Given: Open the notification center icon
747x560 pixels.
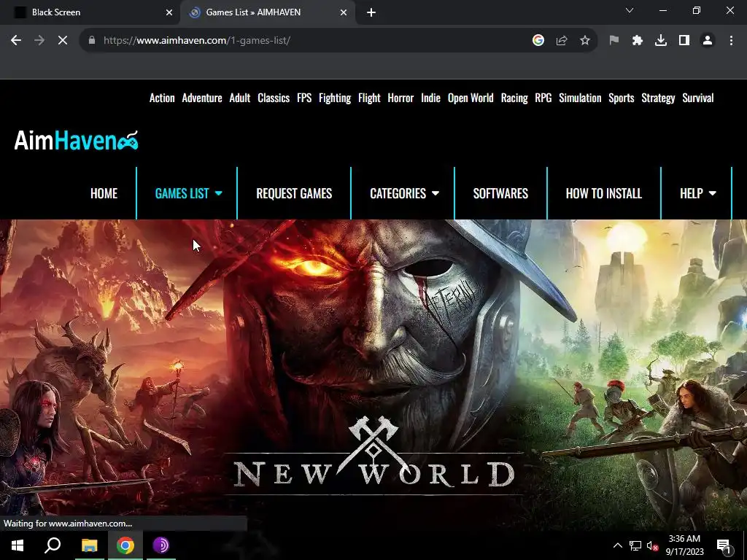Looking at the screenshot, I should tap(724, 545).
